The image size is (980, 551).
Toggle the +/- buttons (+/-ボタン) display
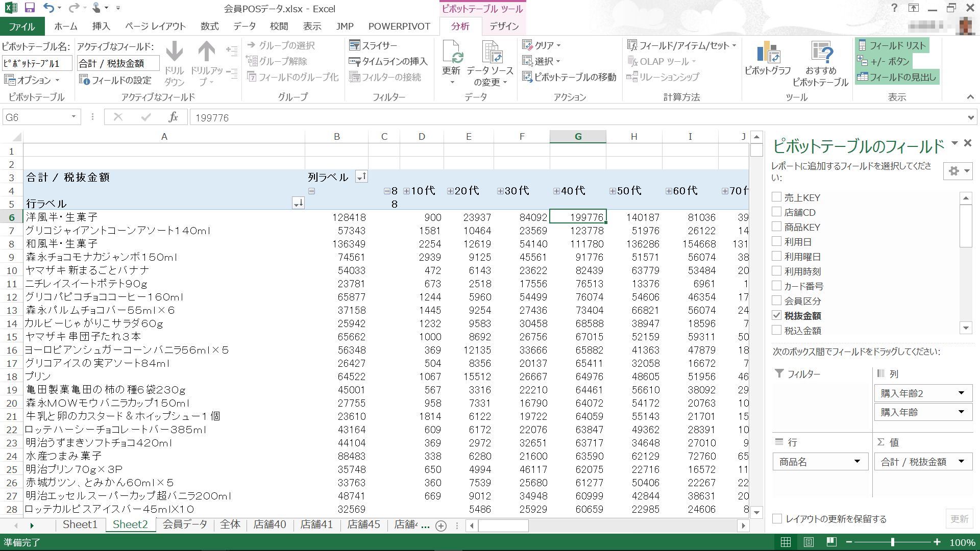point(884,61)
